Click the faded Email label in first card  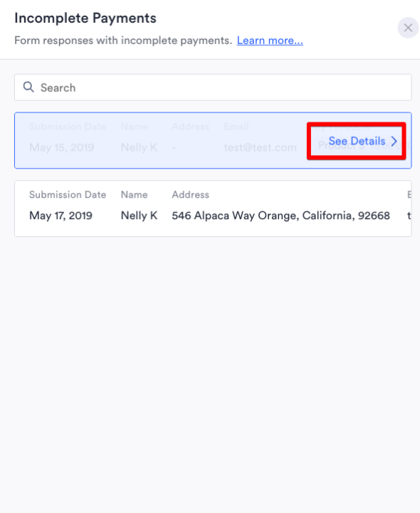click(x=236, y=127)
